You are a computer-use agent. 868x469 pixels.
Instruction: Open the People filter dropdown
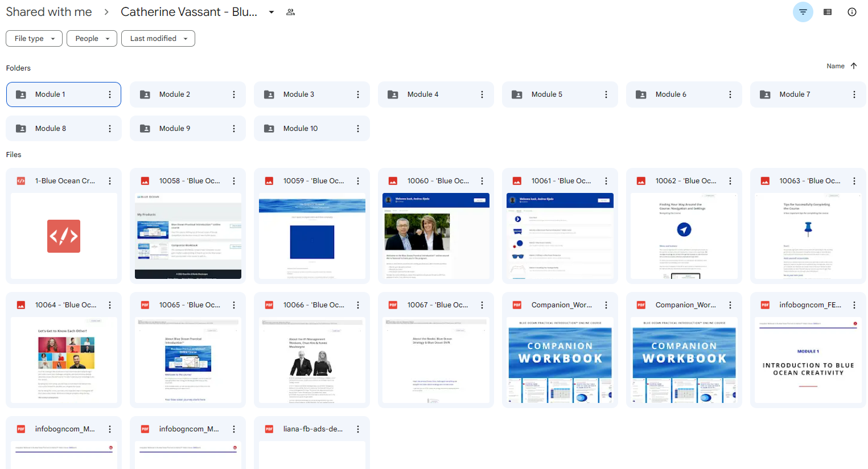tap(92, 39)
